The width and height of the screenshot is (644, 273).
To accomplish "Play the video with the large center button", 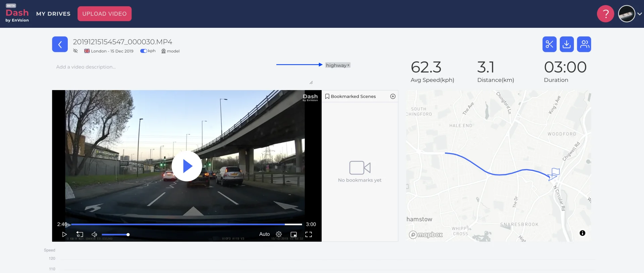I will coord(187,166).
